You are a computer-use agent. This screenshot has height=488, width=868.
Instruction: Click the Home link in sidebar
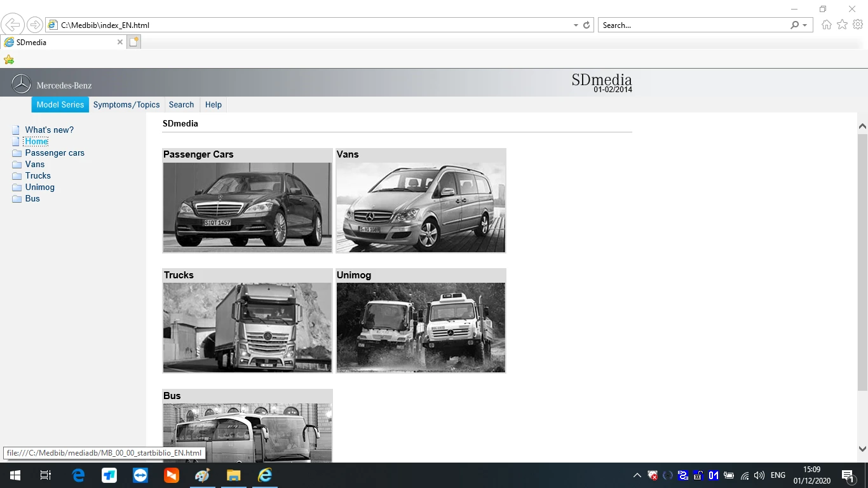pyautogui.click(x=36, y=141)
